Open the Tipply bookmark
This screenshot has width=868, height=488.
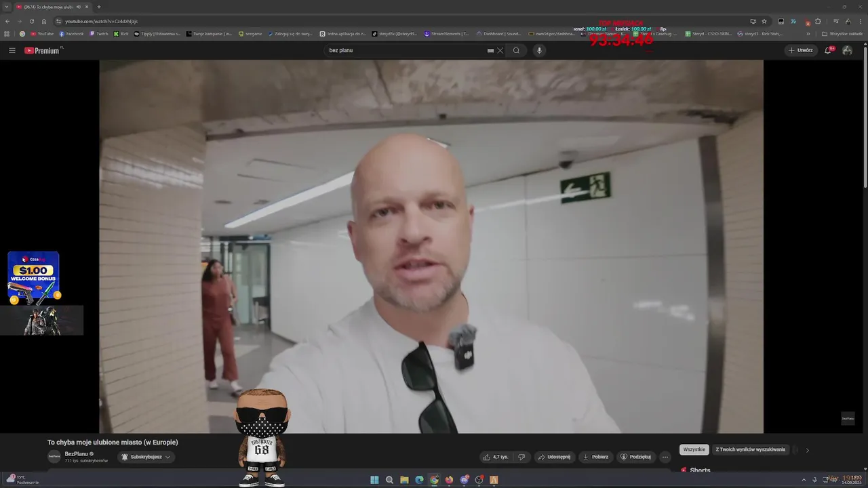tap(157, 34)
